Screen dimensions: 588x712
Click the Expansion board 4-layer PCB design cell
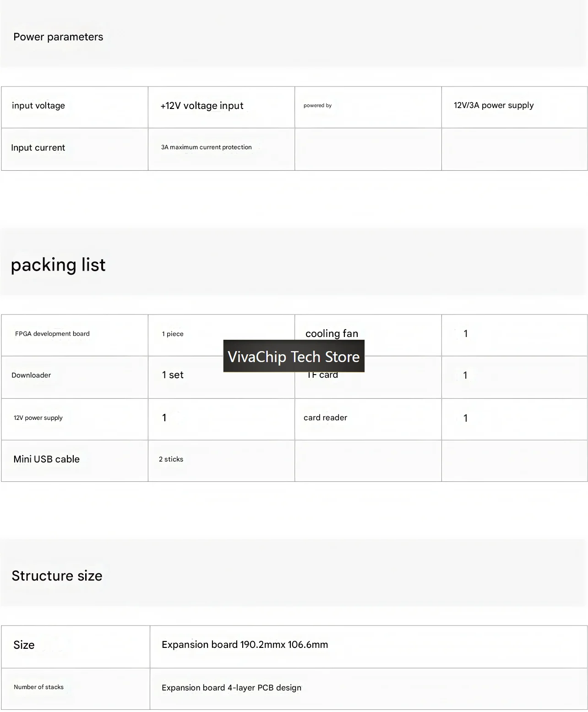click(x=369, y=689)
